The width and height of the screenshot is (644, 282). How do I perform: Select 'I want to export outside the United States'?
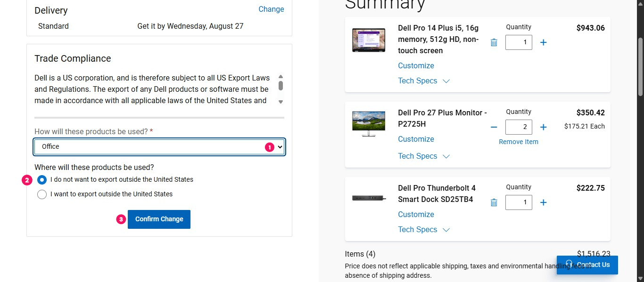[41, 194]
